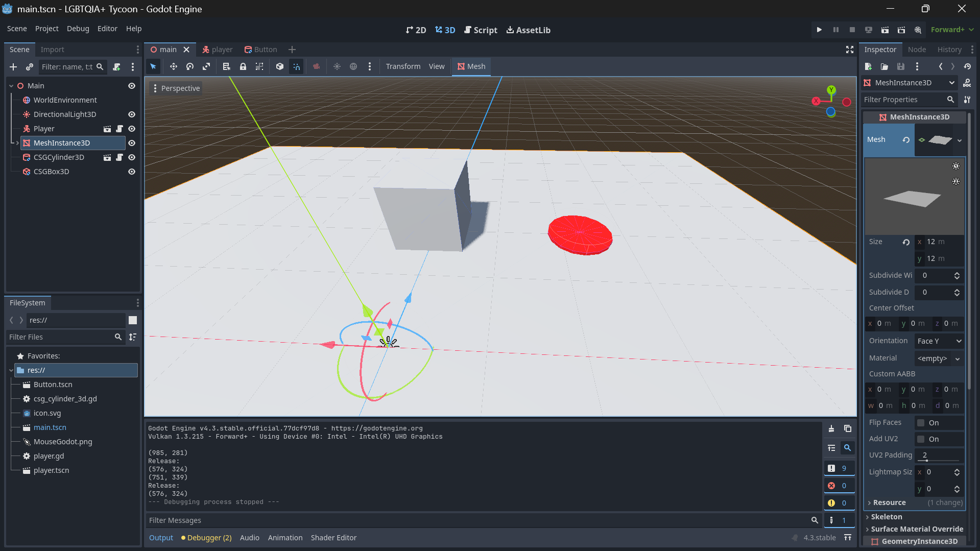The width and height of the screenshot is (980, 551).
Task: Open the Project menu
Action: [x=46, y=29]
